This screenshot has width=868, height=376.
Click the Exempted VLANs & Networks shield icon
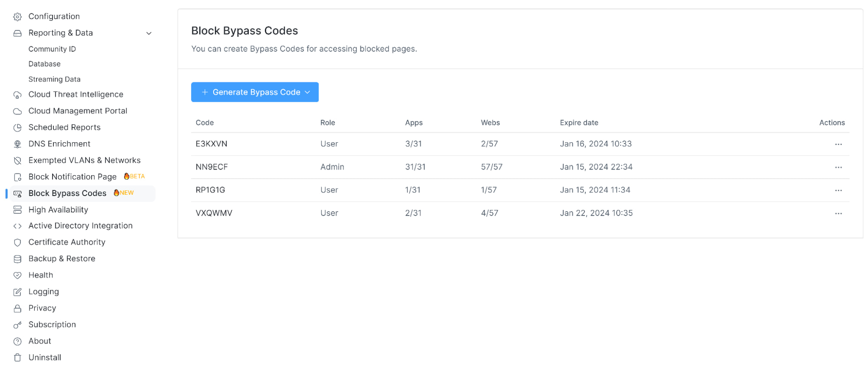(x=17, y=161)
